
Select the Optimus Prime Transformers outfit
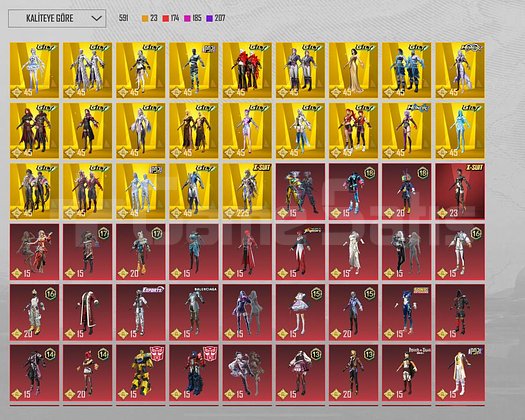coord(194,373)
